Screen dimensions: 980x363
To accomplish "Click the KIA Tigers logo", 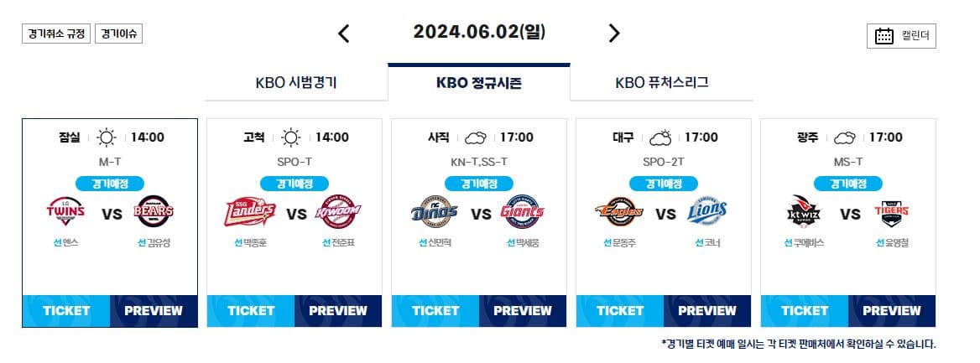I will coord(892,212).
